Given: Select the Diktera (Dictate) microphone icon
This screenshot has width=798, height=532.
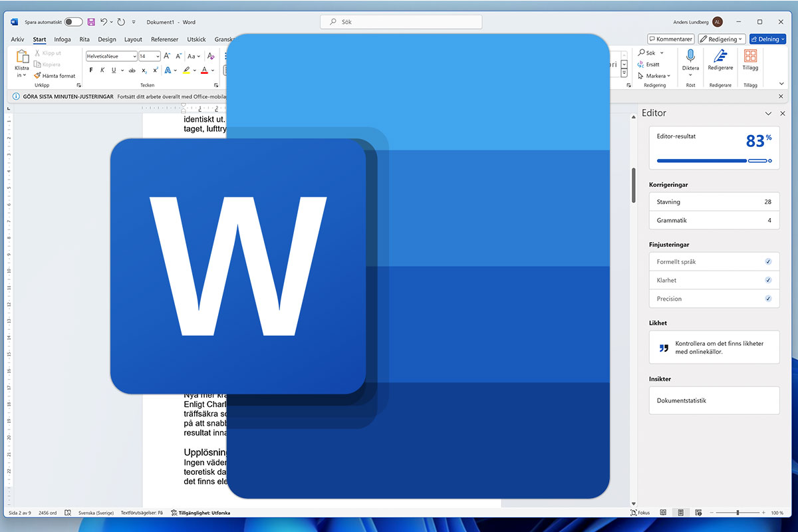Looking at the screenshot, I should point(691,56).
